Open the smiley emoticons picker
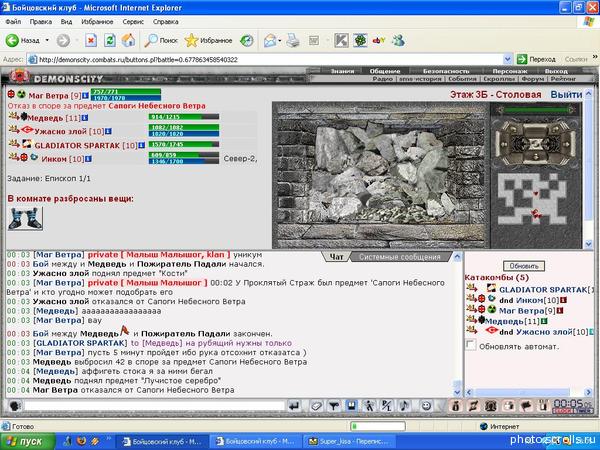The image size is (600, 450). coord(426,406)
